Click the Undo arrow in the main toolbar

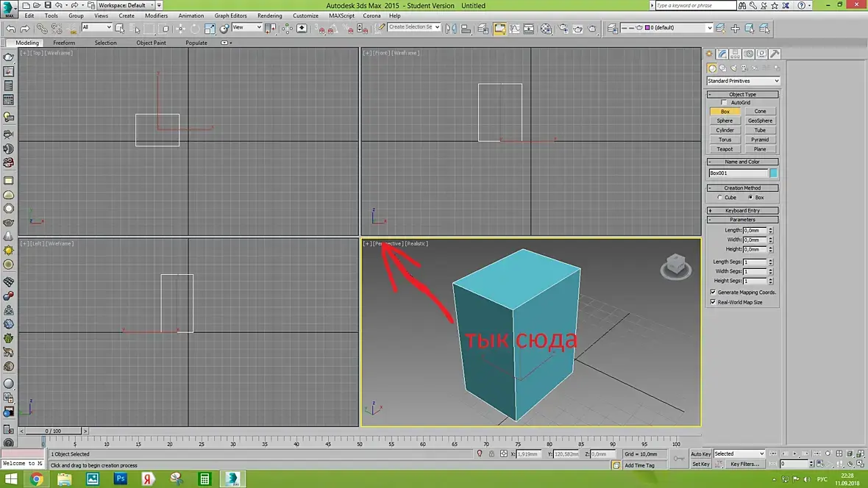pos(10,29)
